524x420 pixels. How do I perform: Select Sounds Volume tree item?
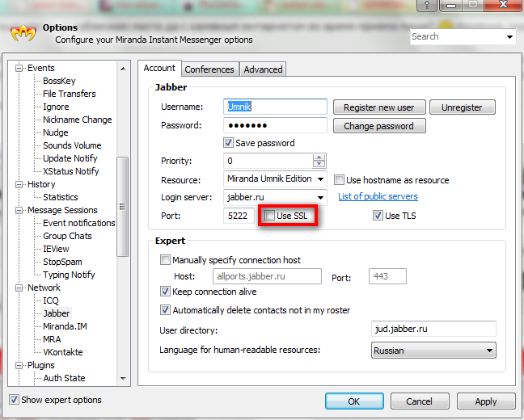(72, 145)
